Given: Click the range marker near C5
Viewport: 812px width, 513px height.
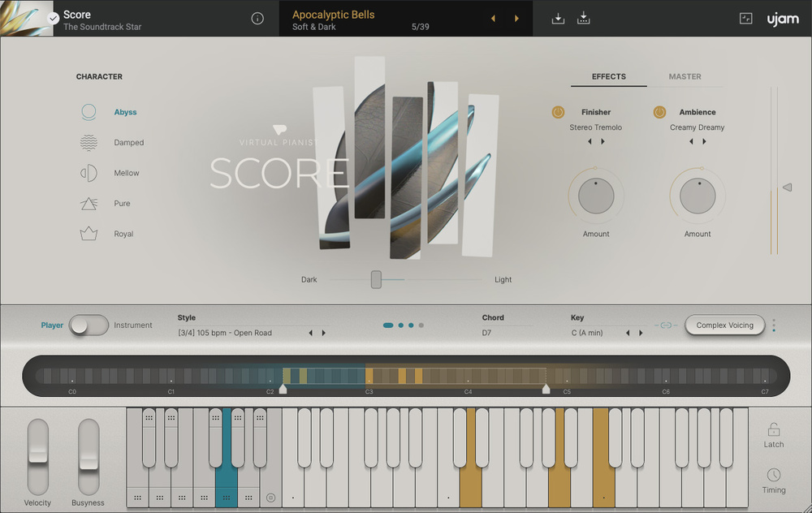Looking at the screenshot, I should pos(546,389).
